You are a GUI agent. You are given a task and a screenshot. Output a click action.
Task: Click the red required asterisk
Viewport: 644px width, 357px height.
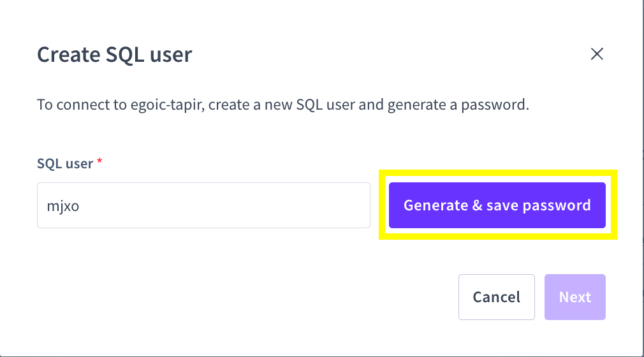[x=99, y=163]
